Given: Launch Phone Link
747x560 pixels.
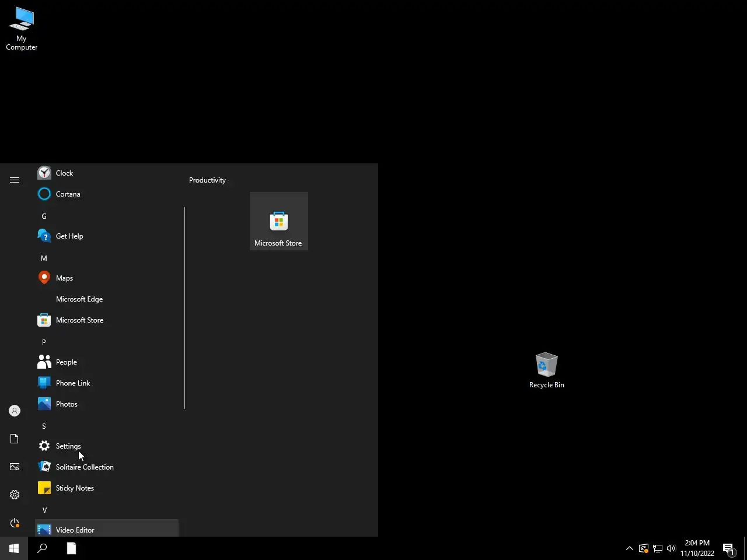Looking at the screenshot, I should (107, 383).
